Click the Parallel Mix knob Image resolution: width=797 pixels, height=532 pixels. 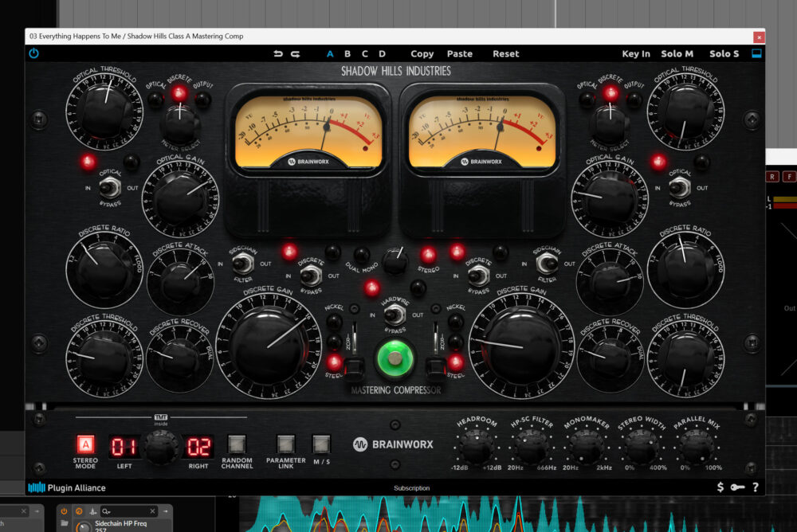(x=697, y=445)
